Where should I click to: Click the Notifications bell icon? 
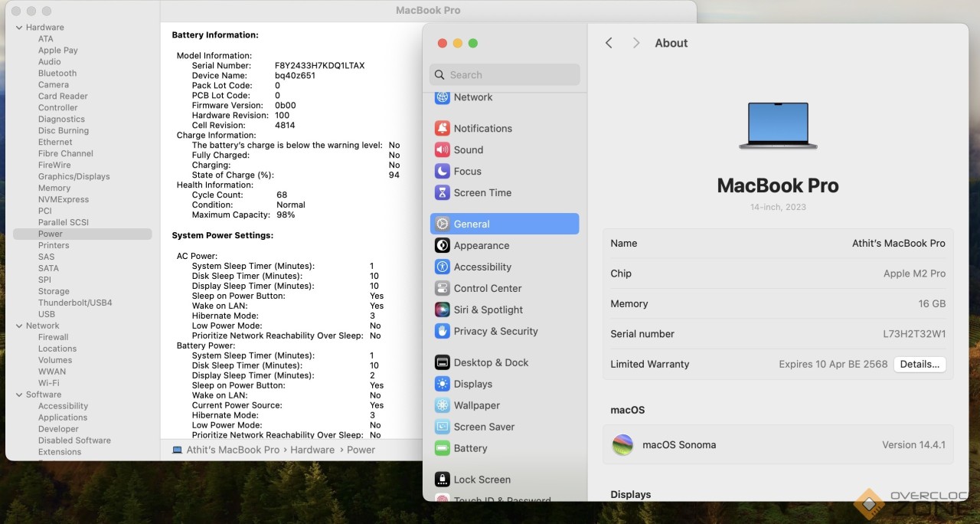(442, 129)
